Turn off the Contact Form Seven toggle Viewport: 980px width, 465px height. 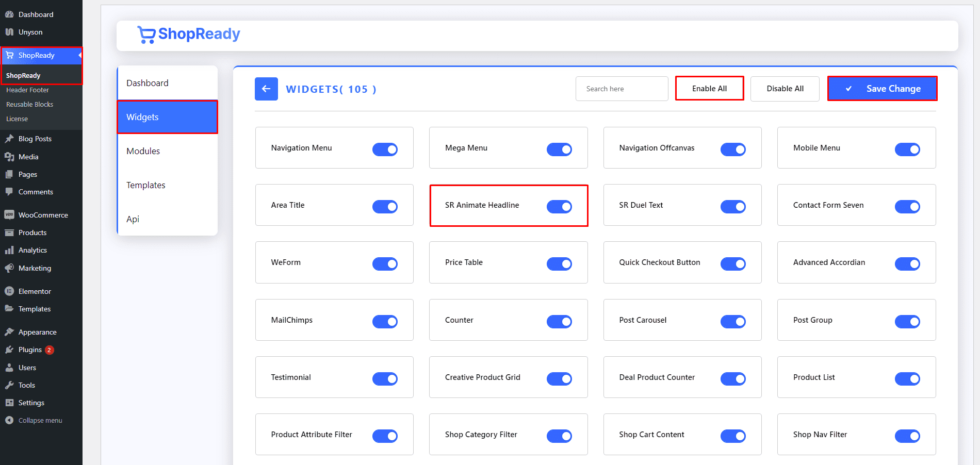907,207
